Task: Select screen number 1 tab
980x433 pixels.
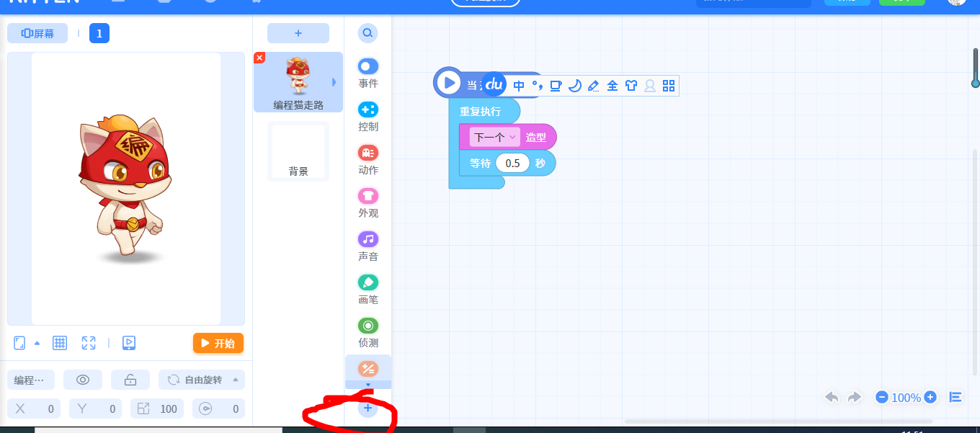Action: point(99,33)
